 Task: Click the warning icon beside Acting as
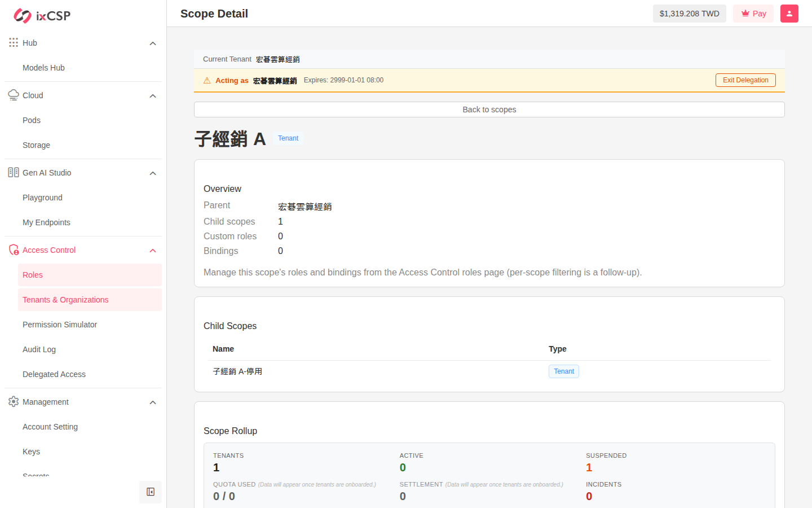tap(207, 81)
